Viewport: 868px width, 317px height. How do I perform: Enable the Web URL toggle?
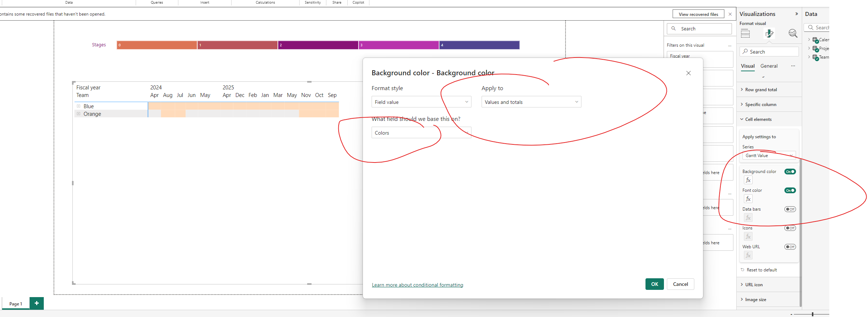click(790, 247)
